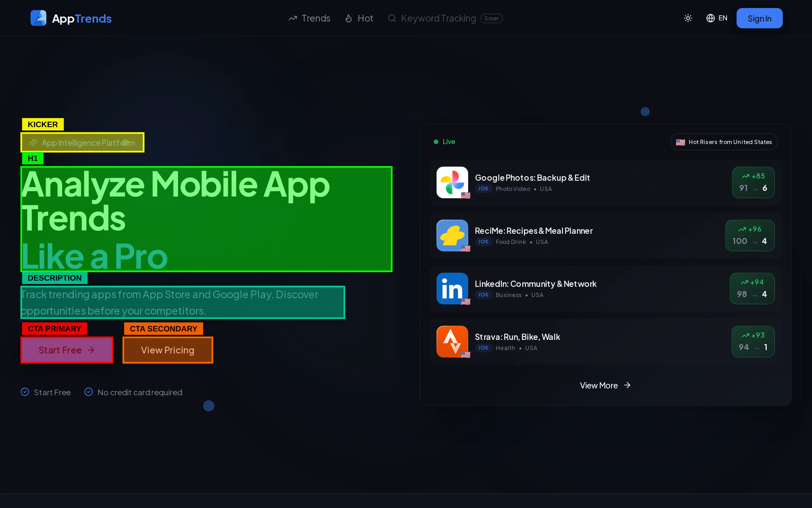The width and height of the screenshot is (812, 508).
Task: Click Hot Risers from United States badge
Action: point(724,142)
